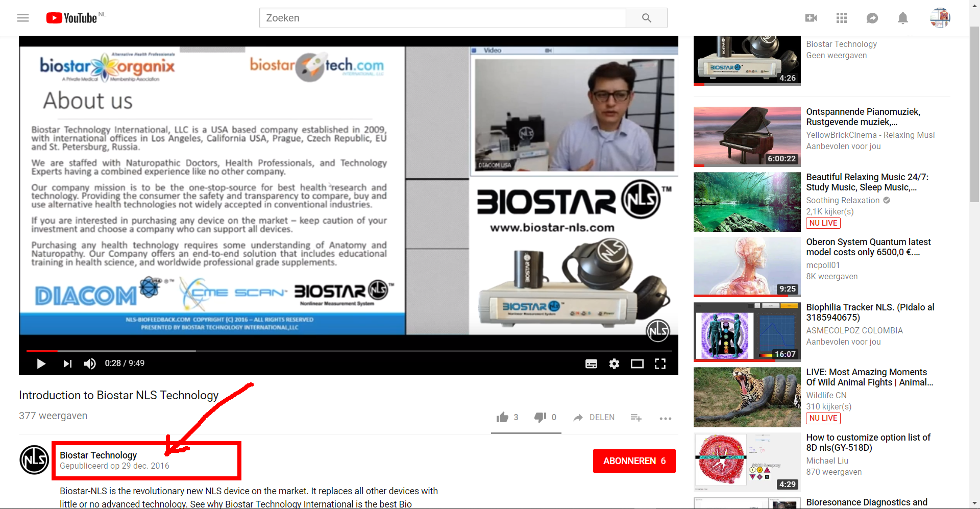Toggle theater mode view
This screenshot has width=980, height=509.
637,363
